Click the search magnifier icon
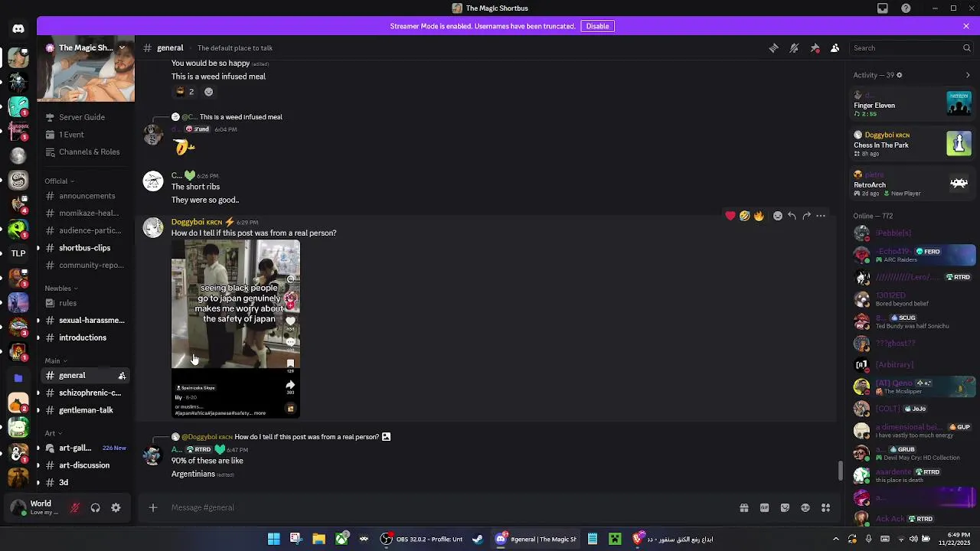The height and width of the screenshot is (551, 980). point(966,47)
